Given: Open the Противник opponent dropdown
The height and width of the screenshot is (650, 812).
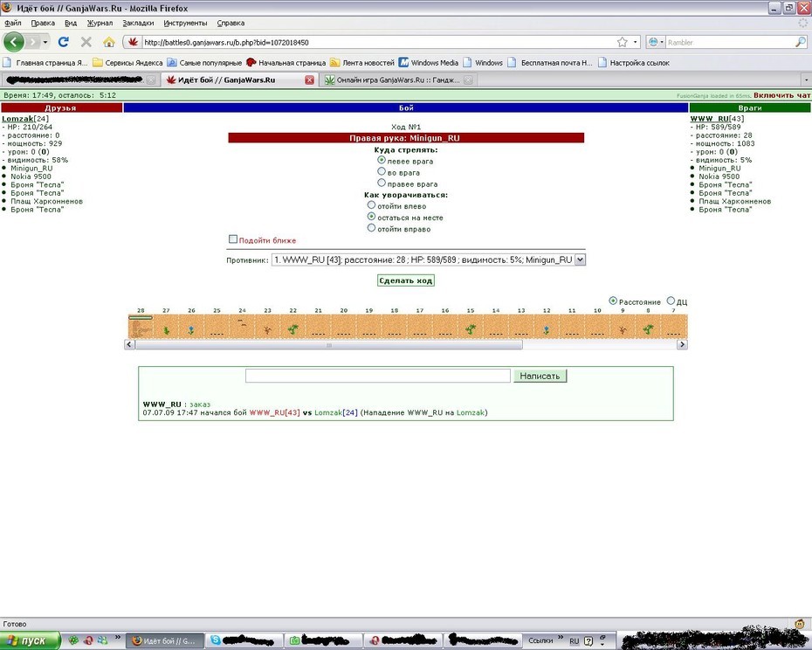Looking at the screenshot, I should (x=429, y=259).
